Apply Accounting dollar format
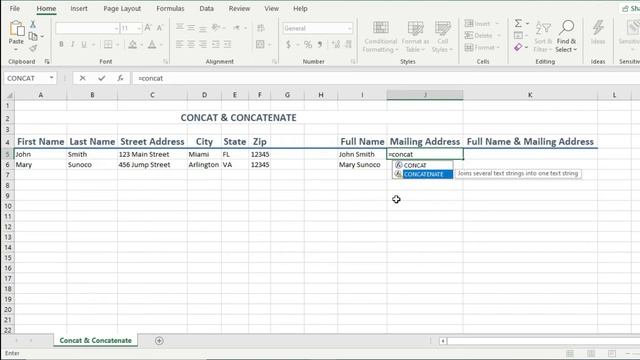This screenshot has height=360, width=640. 289,44
